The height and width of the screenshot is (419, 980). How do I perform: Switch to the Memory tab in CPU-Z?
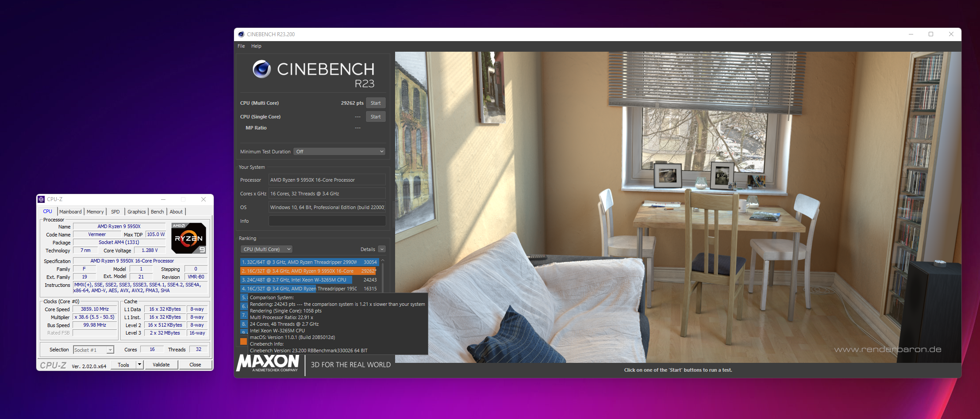click(95, 212)
